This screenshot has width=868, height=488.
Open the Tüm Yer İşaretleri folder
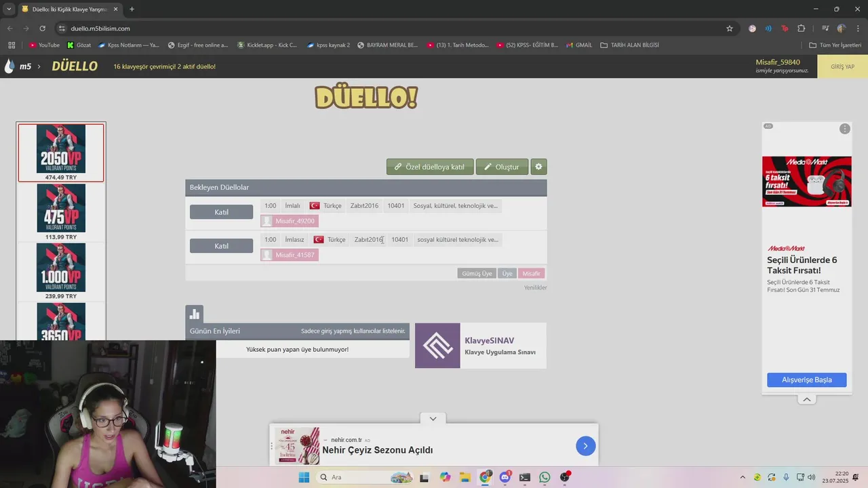pyautogui.click(x=835, y=45)
